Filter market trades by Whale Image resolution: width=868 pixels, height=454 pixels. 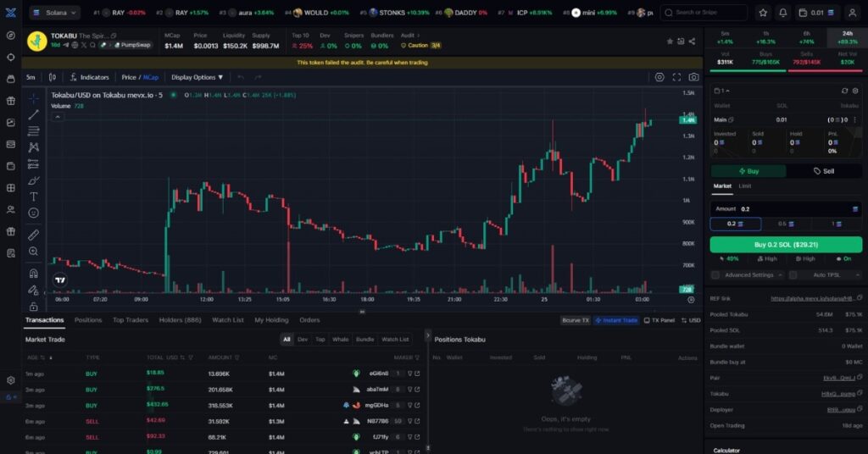coord(341,340)
